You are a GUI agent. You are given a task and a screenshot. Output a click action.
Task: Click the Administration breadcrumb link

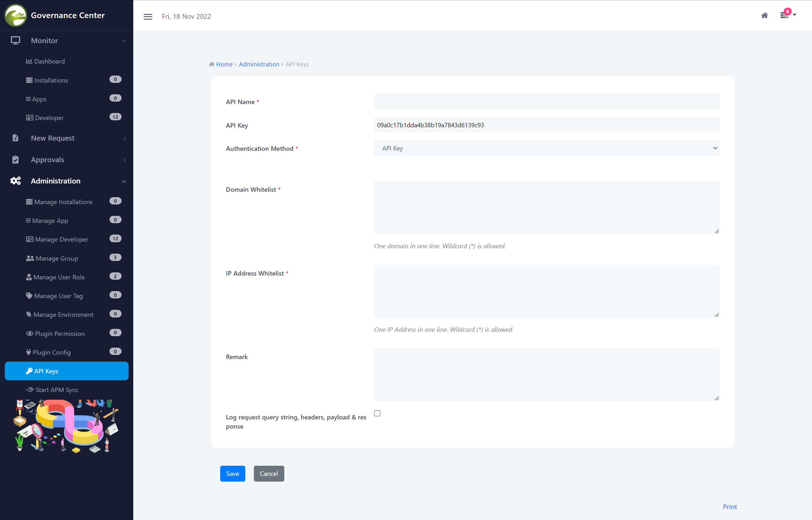(x=259, y=64)
